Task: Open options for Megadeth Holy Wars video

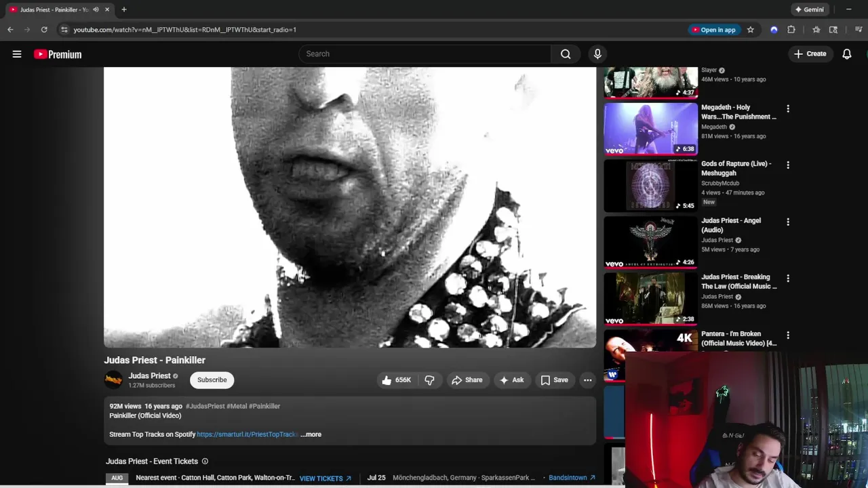Action: tap(788, 108)
